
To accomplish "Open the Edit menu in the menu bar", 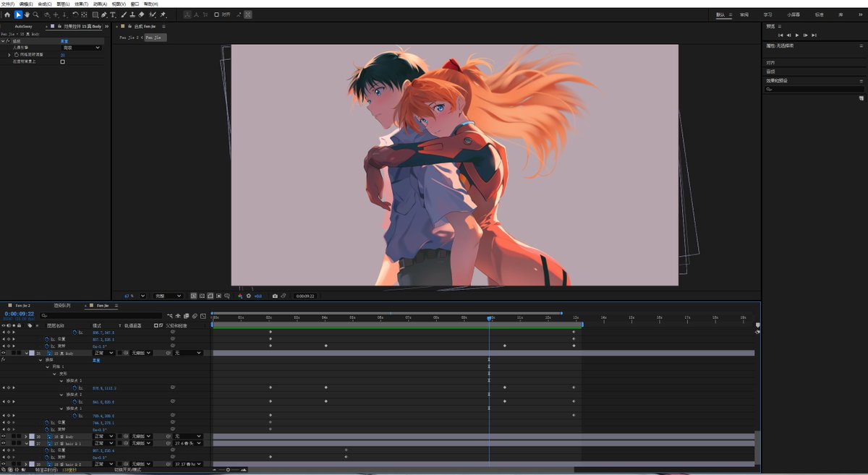I will tap(26, 4).
